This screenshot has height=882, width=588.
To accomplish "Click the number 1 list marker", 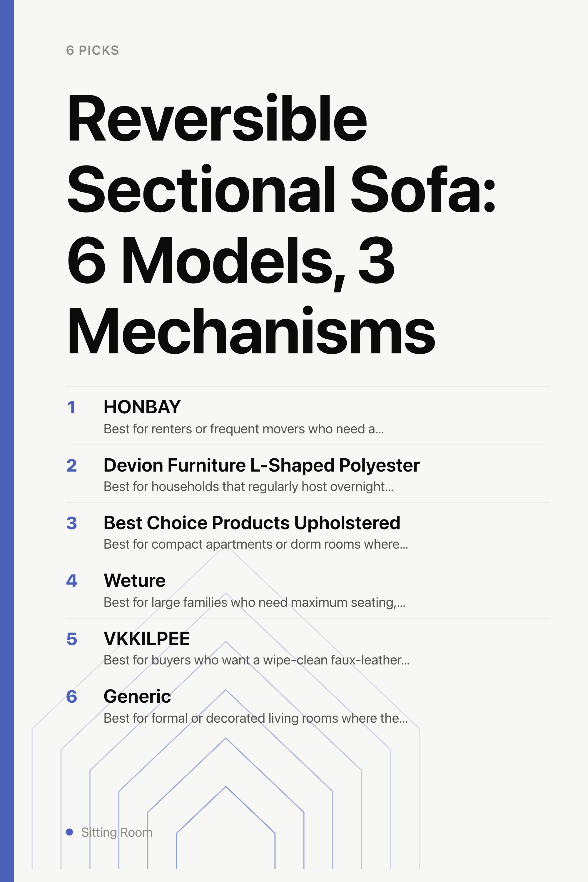I will pos(71,407).
